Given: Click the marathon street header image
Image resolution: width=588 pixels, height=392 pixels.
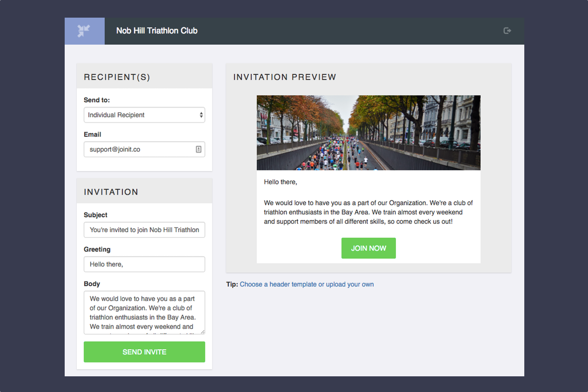Looking at the screenshot, I should coord(368,132).
